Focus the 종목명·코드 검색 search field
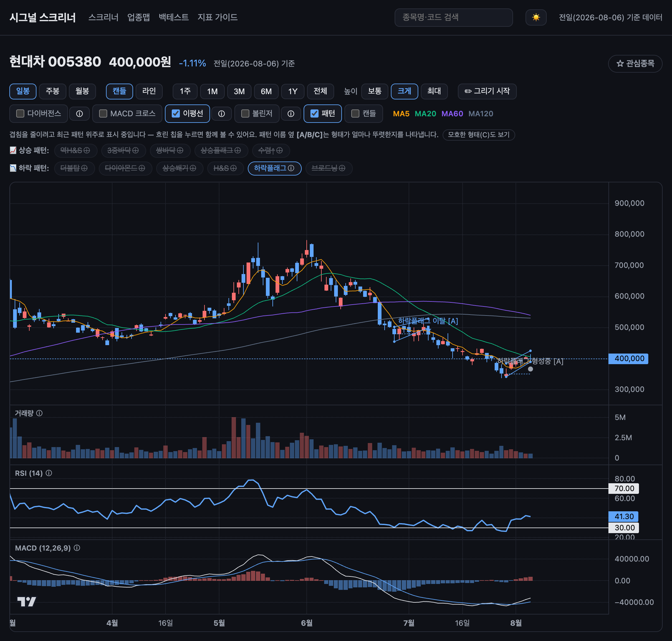This screenshot has height=641, width=672. 454,17
